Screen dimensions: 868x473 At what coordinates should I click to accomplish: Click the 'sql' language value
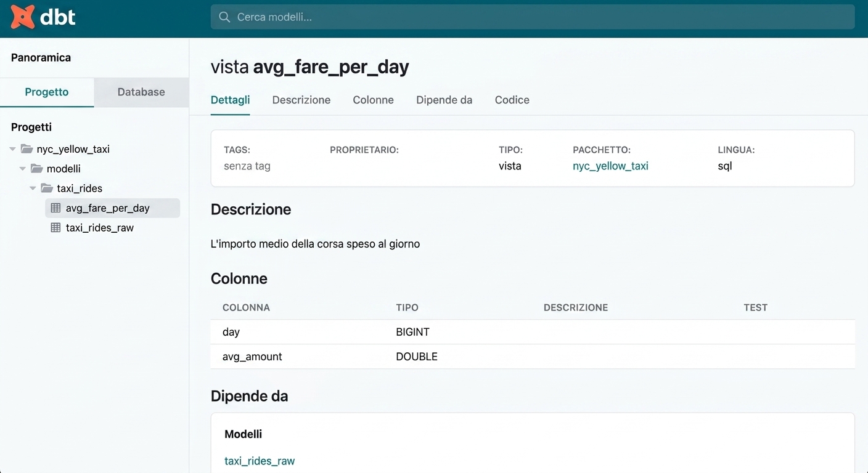click(x=725, y=166)
